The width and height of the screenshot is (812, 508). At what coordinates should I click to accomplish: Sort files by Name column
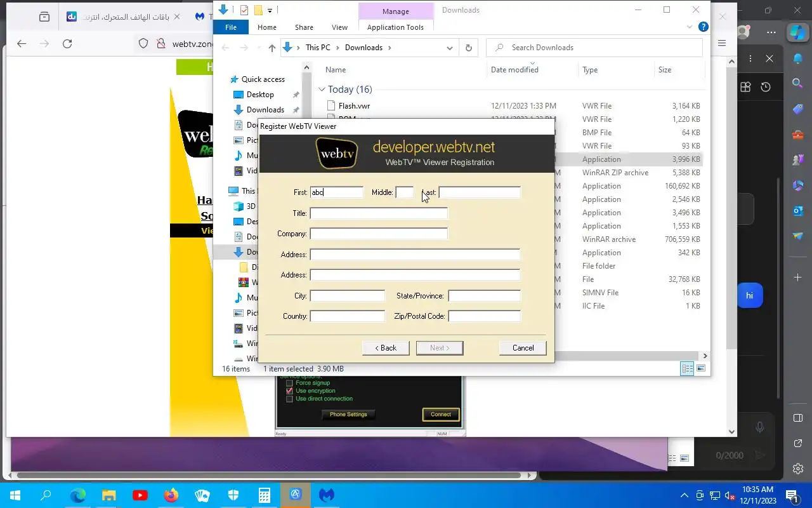click(x=336, y=70)
